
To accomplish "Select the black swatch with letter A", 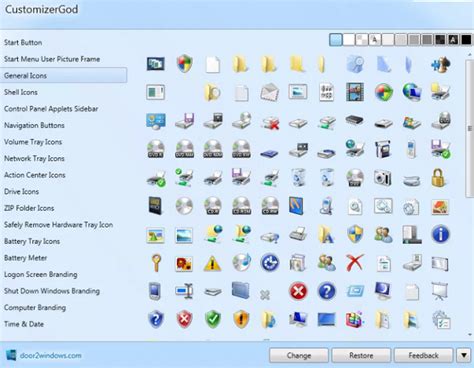I will click(x=453, y=40).
